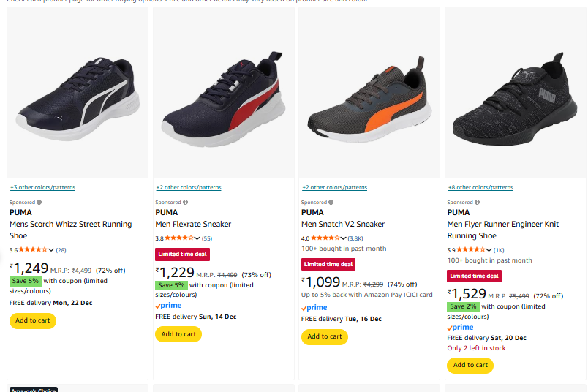Image resolution: width=588 pixels, height=392 pixels.
Task: Open Men Flexrate Sneaker product title
Action: tap(193, 224)
